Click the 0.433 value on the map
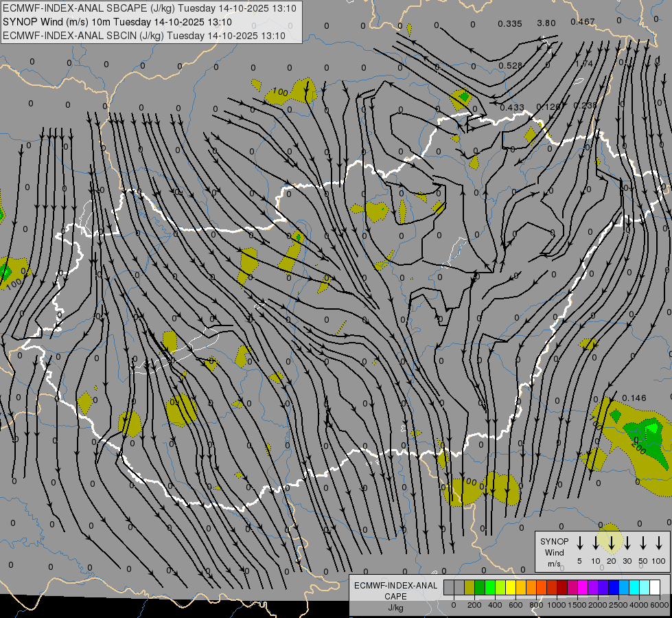 click(512, 108)
